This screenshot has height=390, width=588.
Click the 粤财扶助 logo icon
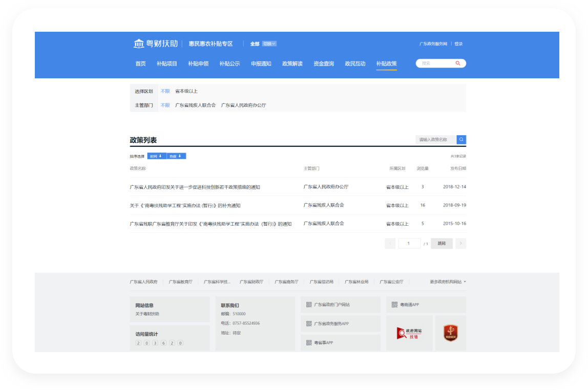[139, 44]
